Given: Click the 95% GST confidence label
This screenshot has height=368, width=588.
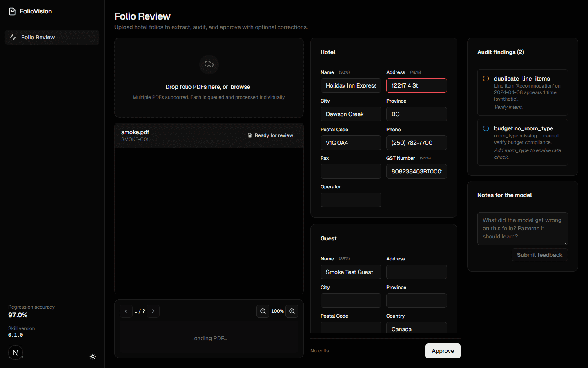Looking at the screenshot, I should tap(425, 158).
